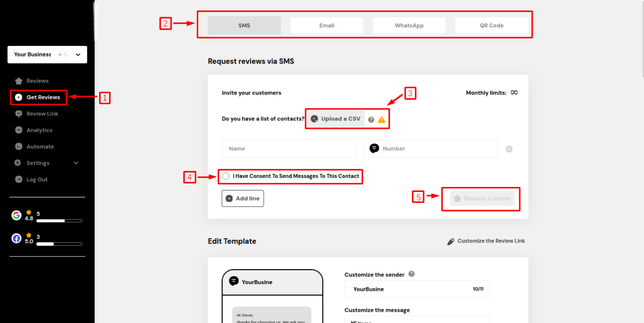Switch to the Email tab
This screenshot has height=323, width=644.
pyautogui.click(x=327, y=26)
